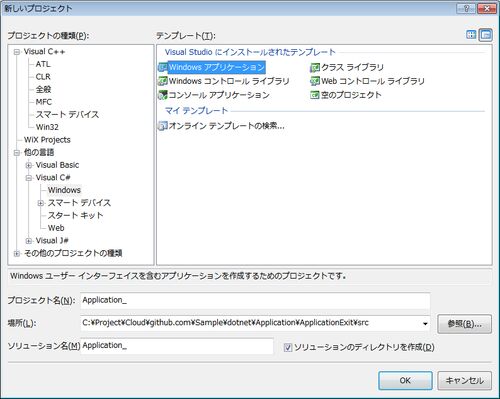Click the OK button
The height and width of the screenshot is (399, 500).
tap(405, 381)
